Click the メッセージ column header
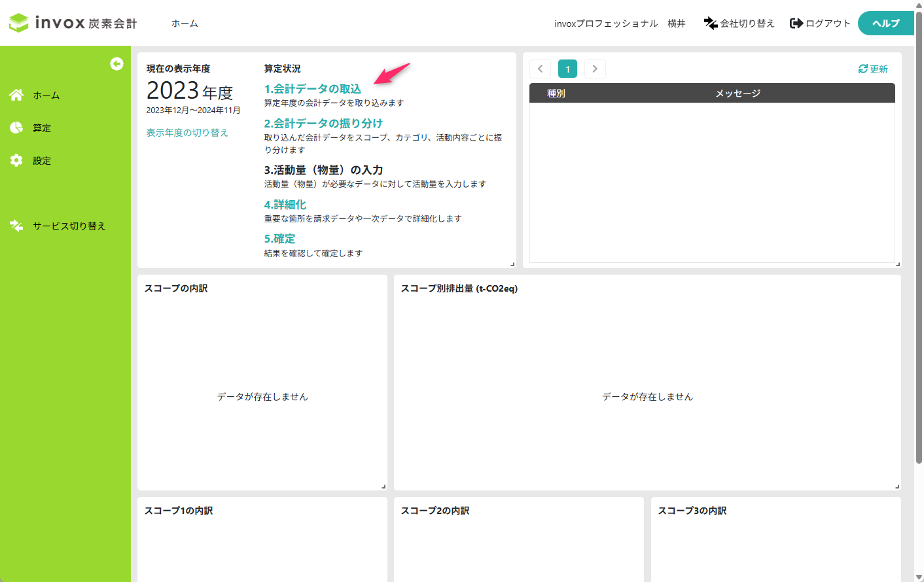 click(737, 94)
